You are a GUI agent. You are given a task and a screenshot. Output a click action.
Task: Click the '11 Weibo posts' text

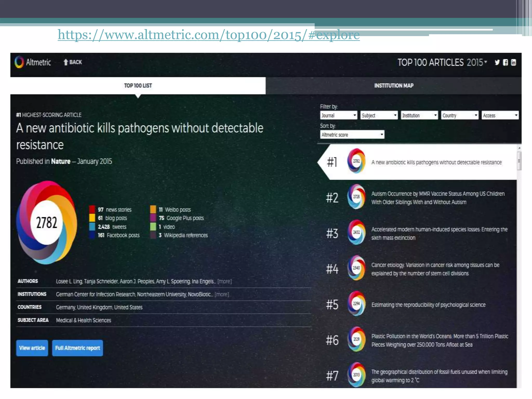coord(175,210)
